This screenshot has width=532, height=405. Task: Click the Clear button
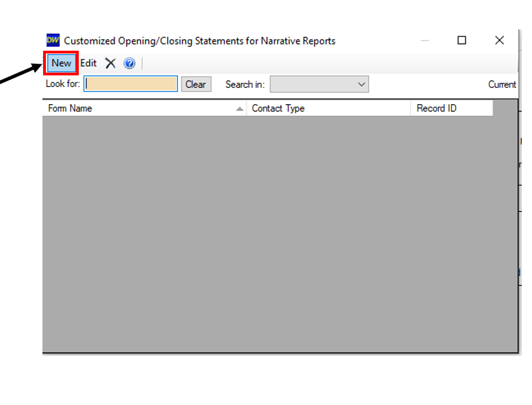196,84
